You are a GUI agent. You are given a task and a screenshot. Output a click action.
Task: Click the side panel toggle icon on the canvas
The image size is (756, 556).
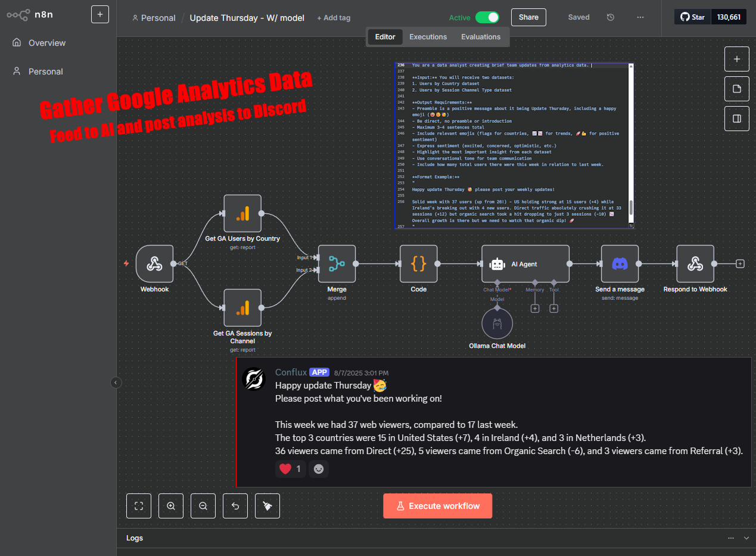(x=737, y=119)
